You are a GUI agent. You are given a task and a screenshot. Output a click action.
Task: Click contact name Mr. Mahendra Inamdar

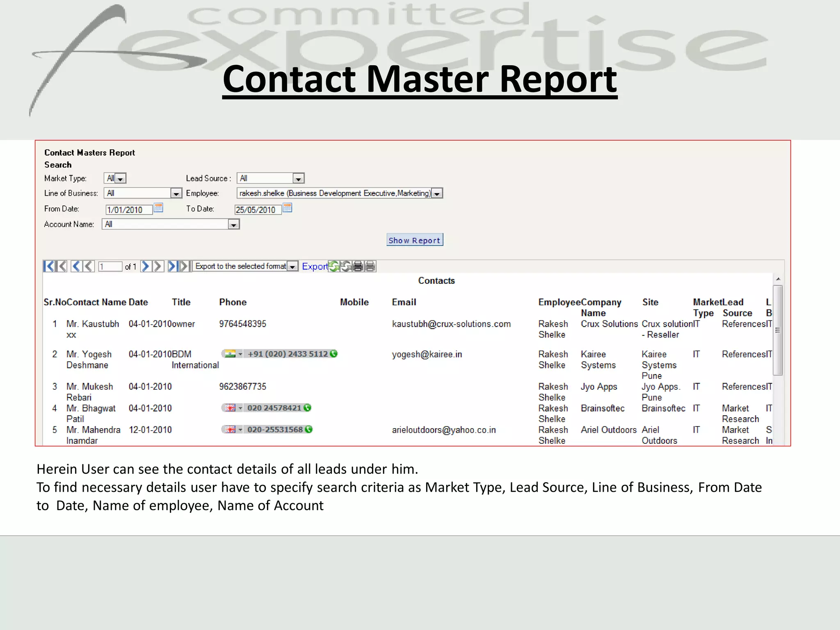pyautogui.click(x=93, y=435)
